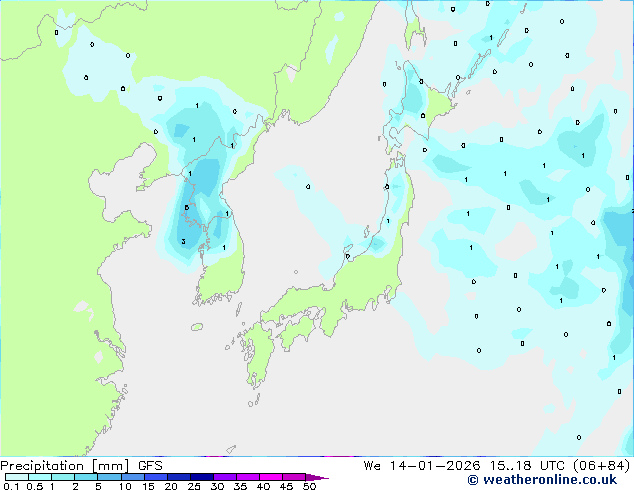Click the above-50 mm legend arrow tip

(x=317, y=477)
